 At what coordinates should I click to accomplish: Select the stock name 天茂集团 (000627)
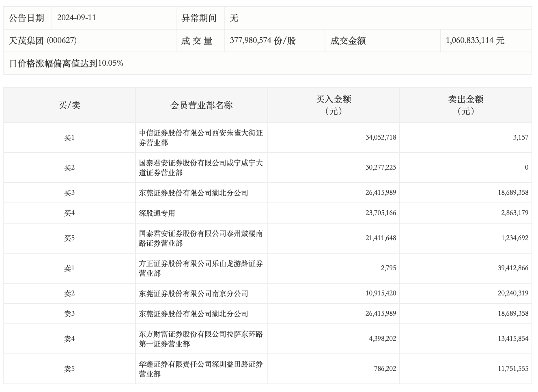point(43,41)
